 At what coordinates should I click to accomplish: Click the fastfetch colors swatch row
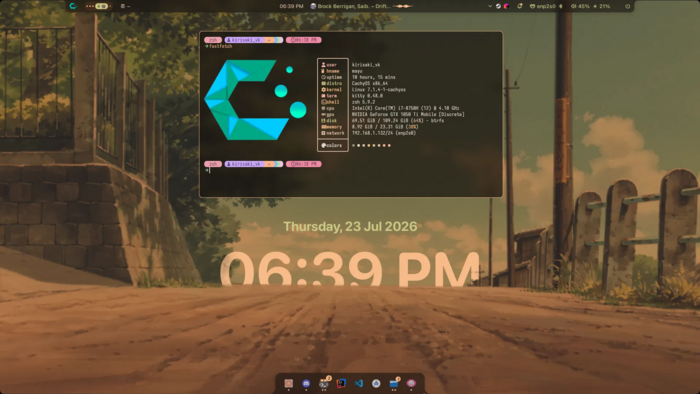(371, 145)
